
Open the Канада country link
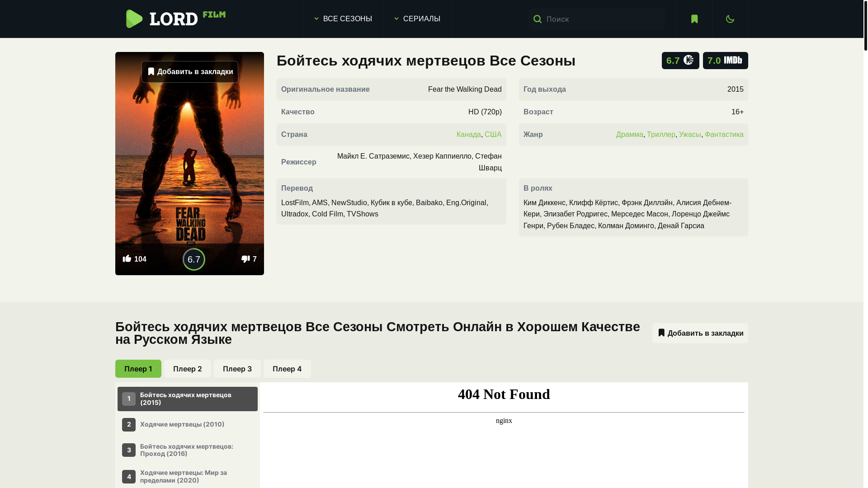click(469, 135)
